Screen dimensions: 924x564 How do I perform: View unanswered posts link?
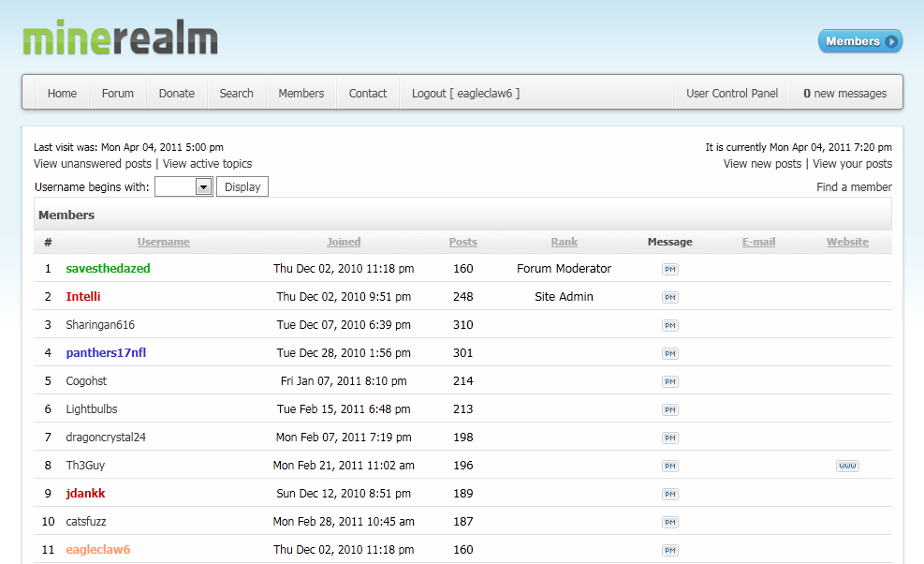click(93, 164)
